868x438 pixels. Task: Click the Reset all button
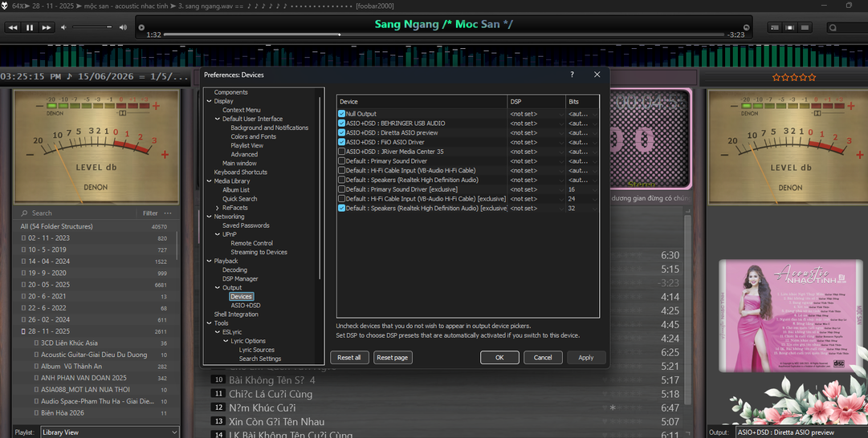(x=349, y=357)
